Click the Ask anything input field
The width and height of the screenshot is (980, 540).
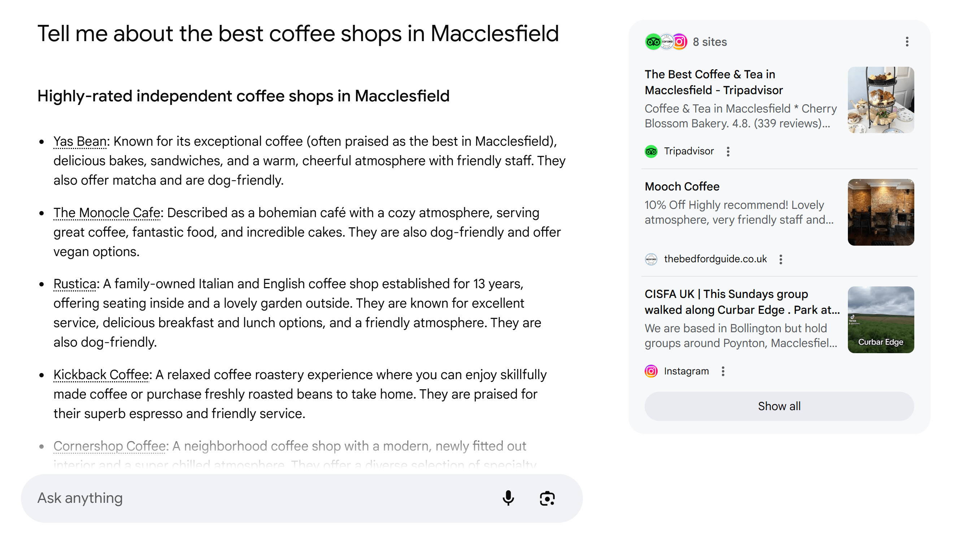[228, 497]
